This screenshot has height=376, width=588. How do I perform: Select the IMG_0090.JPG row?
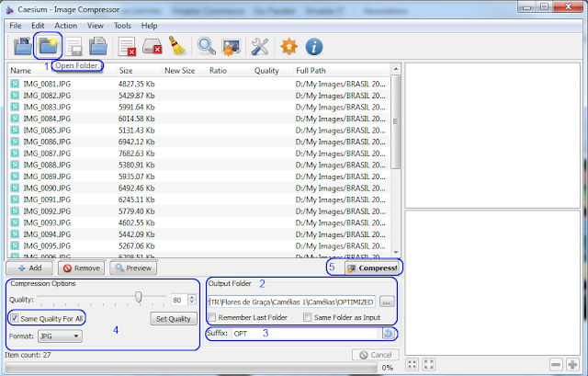click(198, 188)
